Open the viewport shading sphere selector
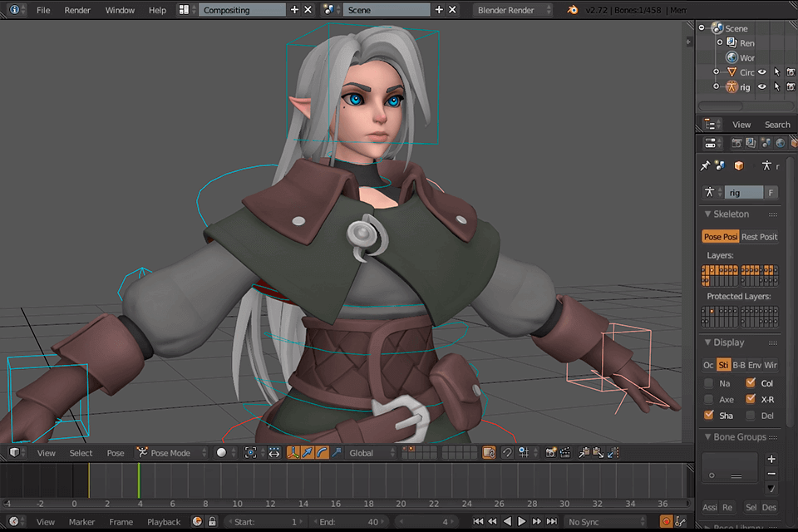Viewport: 798px width, 532px height. point(221,453)
